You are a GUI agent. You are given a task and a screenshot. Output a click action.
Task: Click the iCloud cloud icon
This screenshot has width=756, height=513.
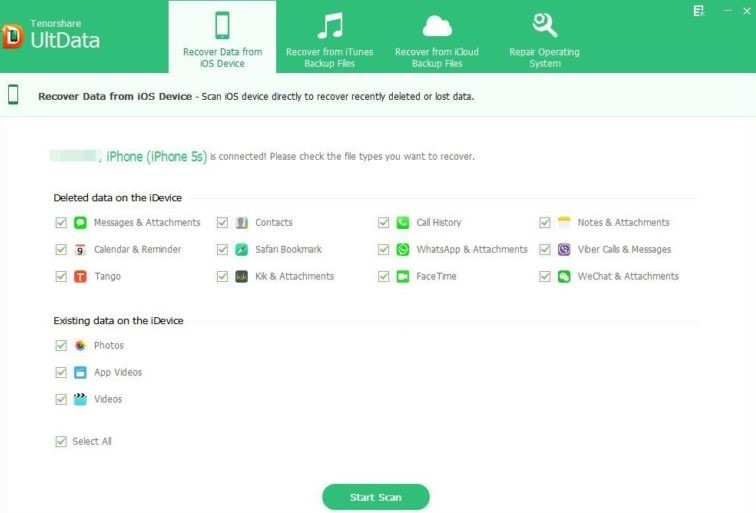tap(437, 26)
